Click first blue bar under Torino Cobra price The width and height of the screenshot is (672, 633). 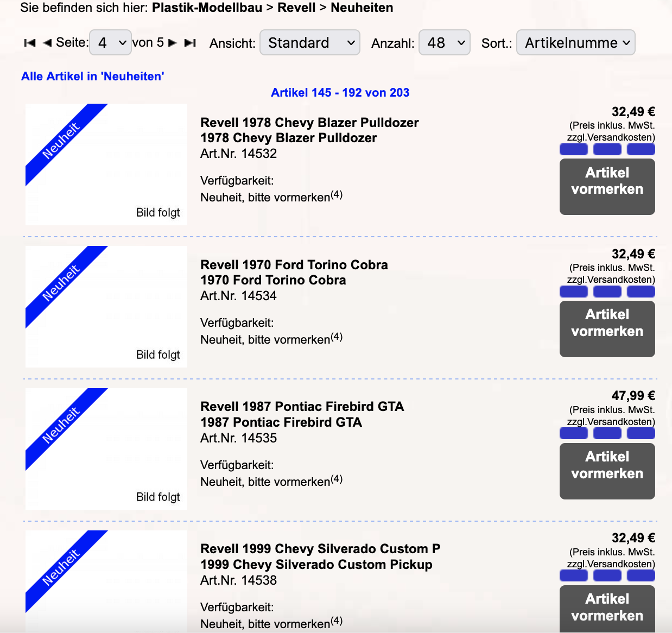pos(574,292)
